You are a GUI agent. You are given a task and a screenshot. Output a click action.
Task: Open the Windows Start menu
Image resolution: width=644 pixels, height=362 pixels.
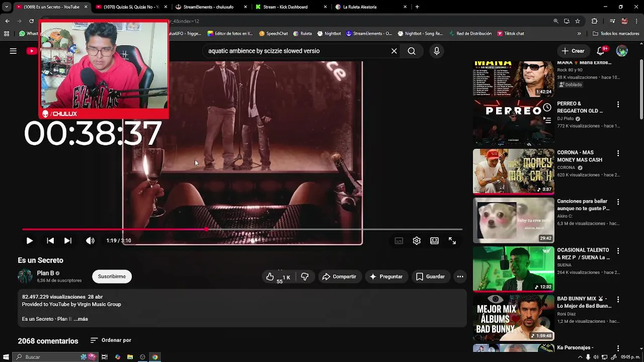tap(5, 357)
